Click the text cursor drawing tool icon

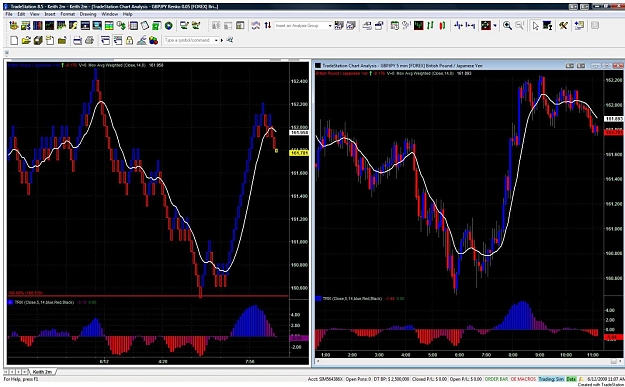547,26
